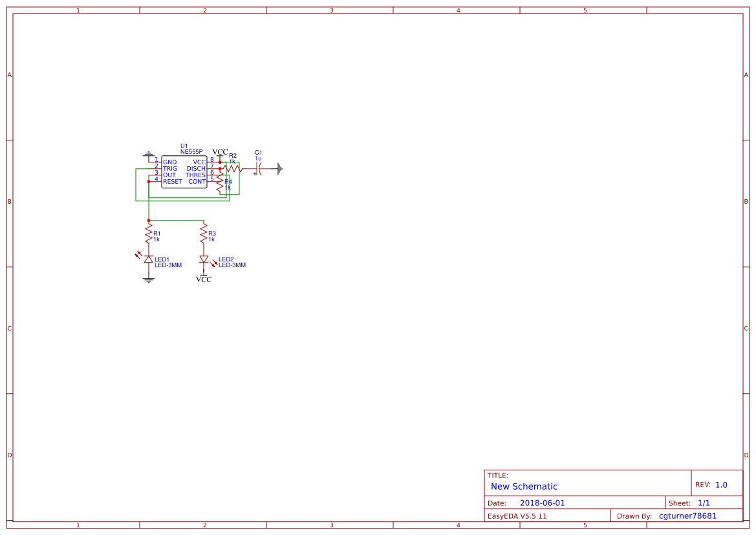Select the LED1 diode symbol
This screenshot has width=756, height=535.
pos(149,259)
